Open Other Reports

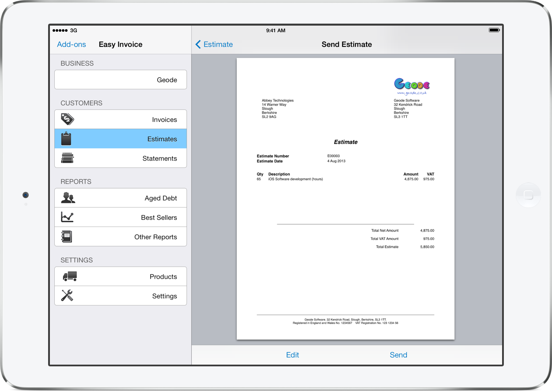(121, 237)
